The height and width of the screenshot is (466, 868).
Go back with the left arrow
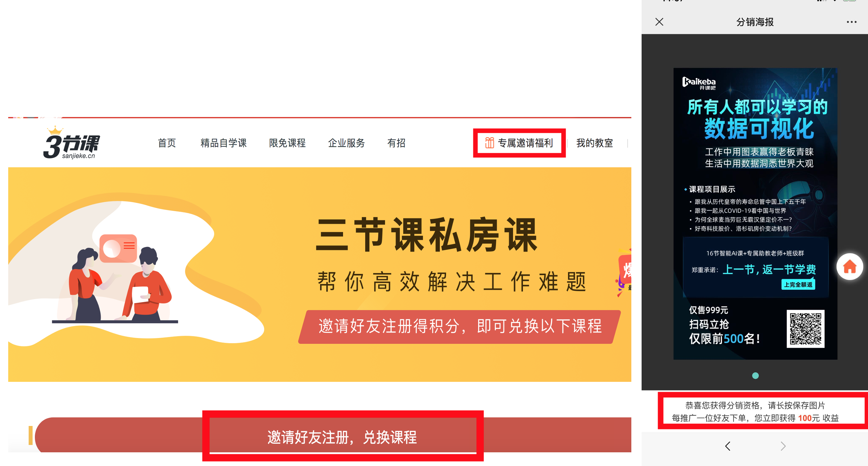tap(727, 446)
